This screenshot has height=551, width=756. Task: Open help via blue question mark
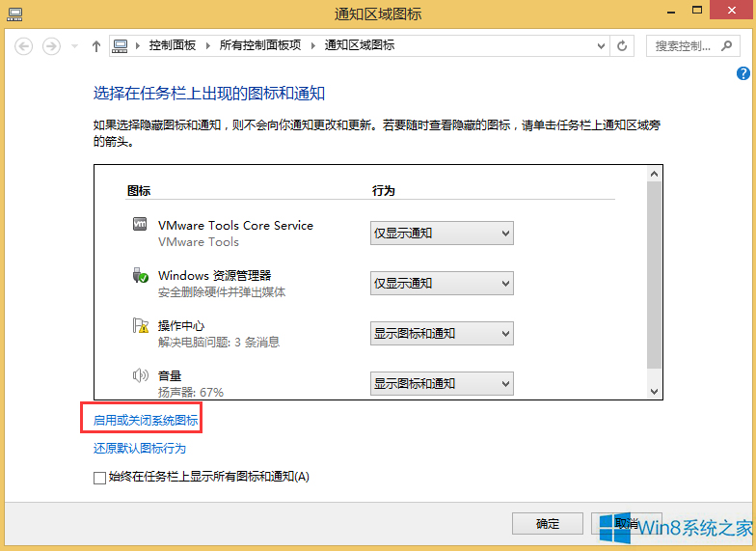pos(742,73)
